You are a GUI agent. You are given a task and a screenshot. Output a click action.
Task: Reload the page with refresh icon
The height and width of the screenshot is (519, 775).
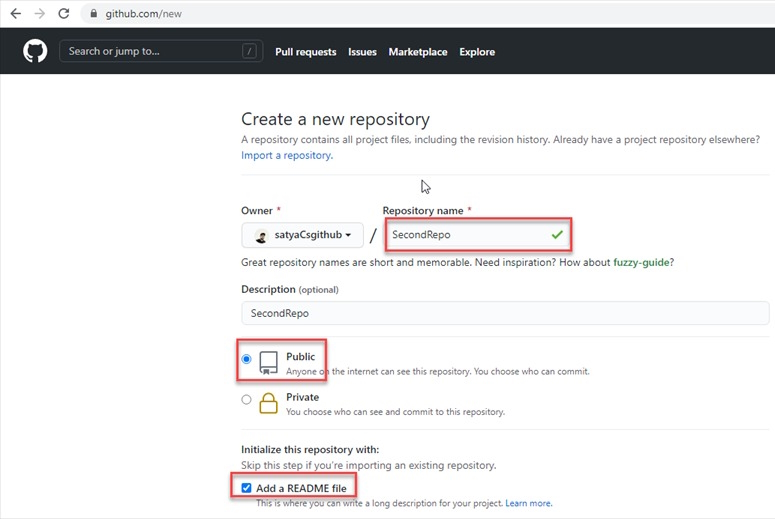[64, 14]
